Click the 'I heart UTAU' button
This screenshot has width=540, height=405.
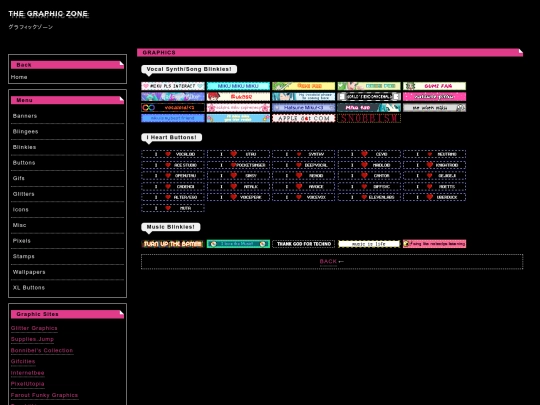(238, 154)
